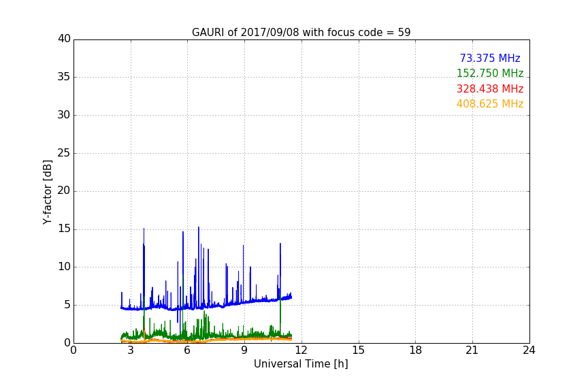Image resolution: width=588 pixels, height=392 pixels.
Task: Click the x-axis tick label 24
Action: tap(529, 350)
